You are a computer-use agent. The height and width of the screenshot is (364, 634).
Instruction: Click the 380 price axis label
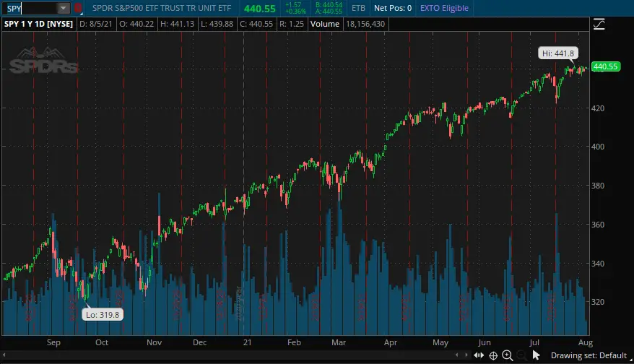point(598,186)
